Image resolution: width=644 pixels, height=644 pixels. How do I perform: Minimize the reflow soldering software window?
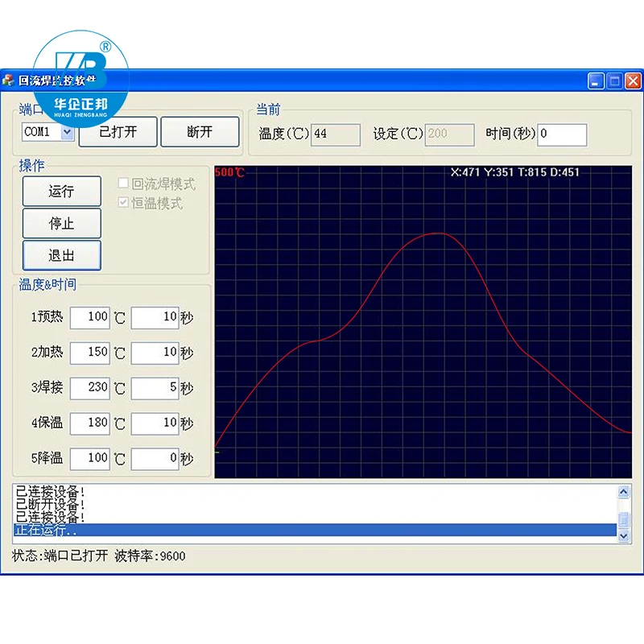pyautogui.click(x=596, y=80)
